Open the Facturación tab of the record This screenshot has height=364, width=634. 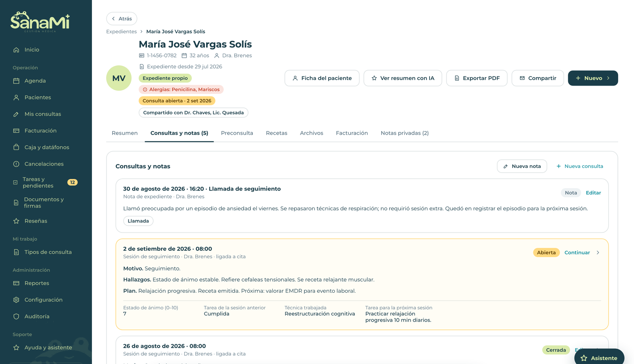click(352, 133)
